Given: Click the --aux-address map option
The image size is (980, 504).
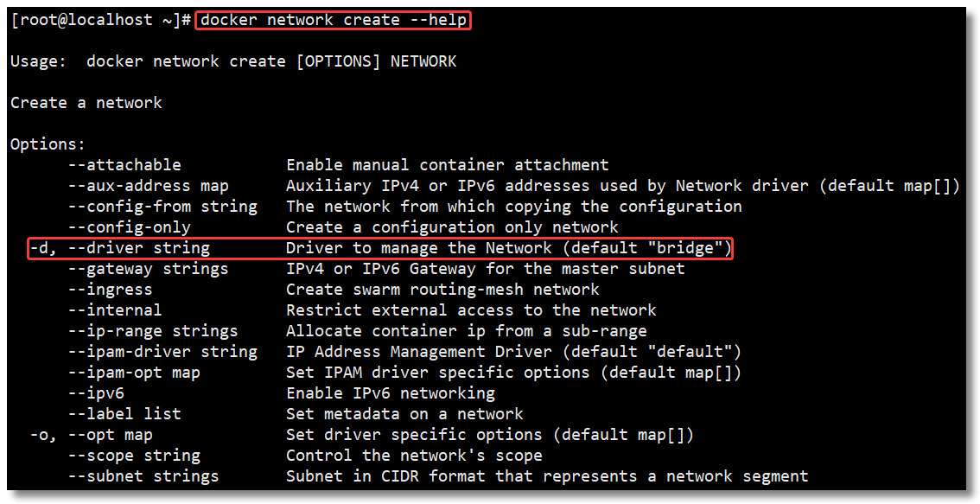Looking at the screenshot, I should coord(148,186).
